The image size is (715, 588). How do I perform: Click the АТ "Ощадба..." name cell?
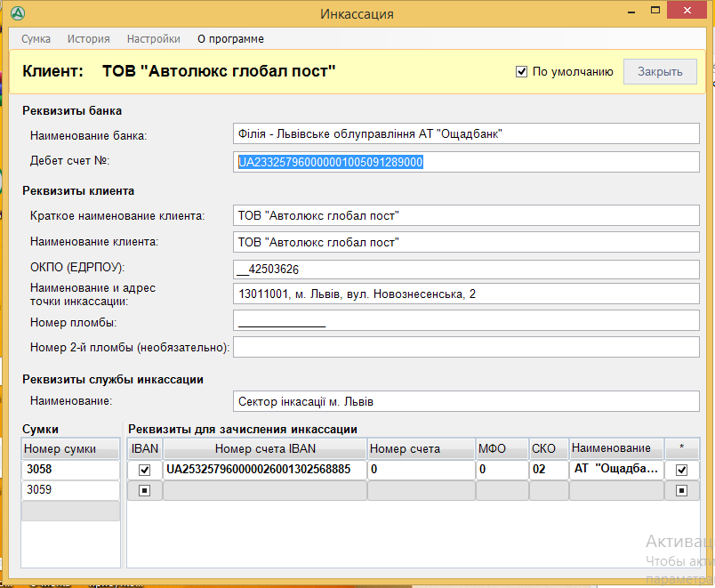coord(617,470)
